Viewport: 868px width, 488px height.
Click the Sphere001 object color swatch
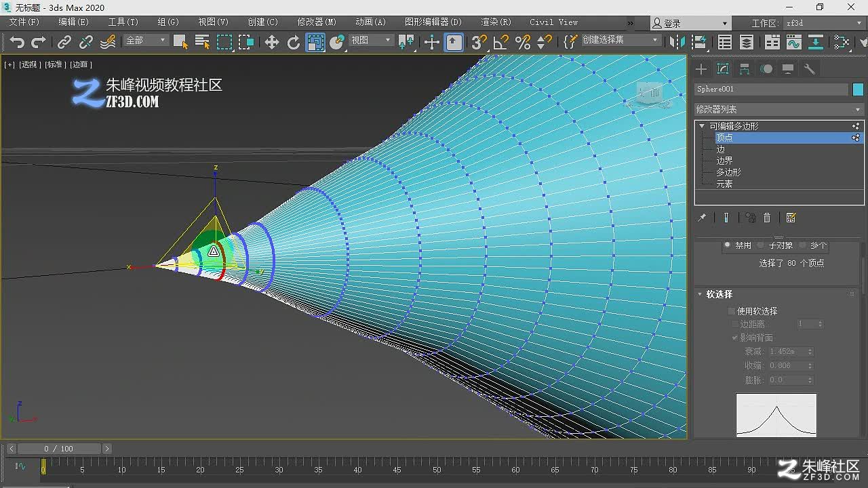(858, 89)
